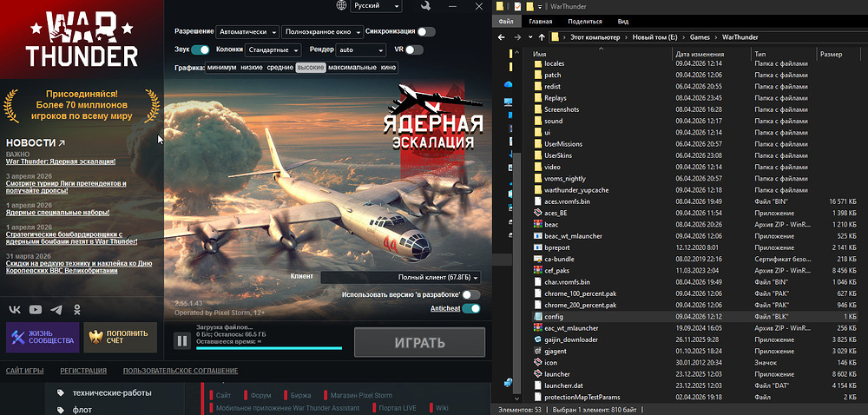Disable the Anticheat toggle
Screen dimensions: 868x415
[x=471, y=308]
